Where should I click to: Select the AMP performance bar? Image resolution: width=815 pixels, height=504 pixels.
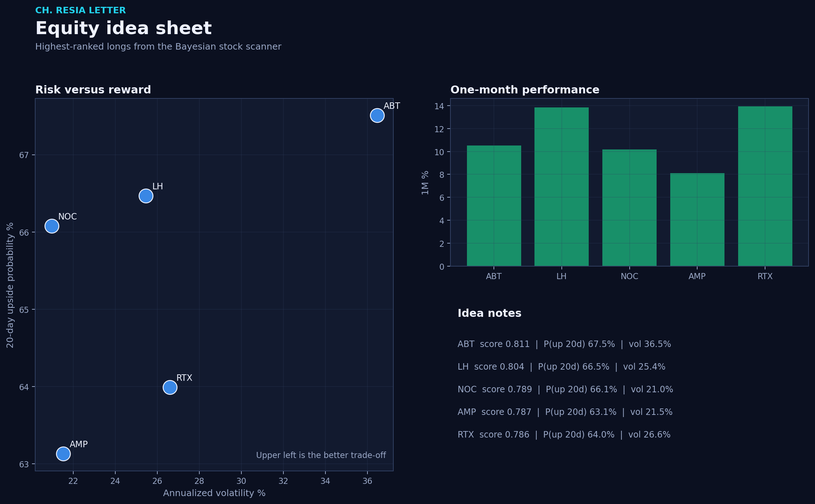click(697, 219)
